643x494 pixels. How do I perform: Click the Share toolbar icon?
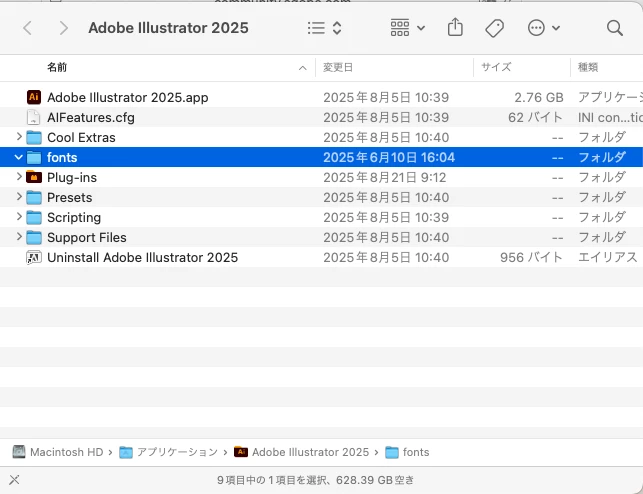[455, 27]
